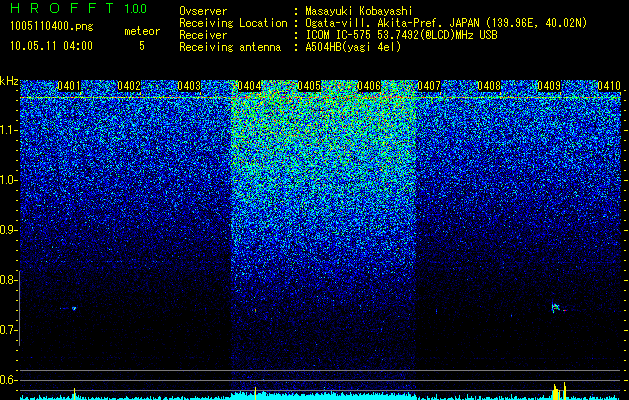Select the filename 1005110400.png

[52, 27]
